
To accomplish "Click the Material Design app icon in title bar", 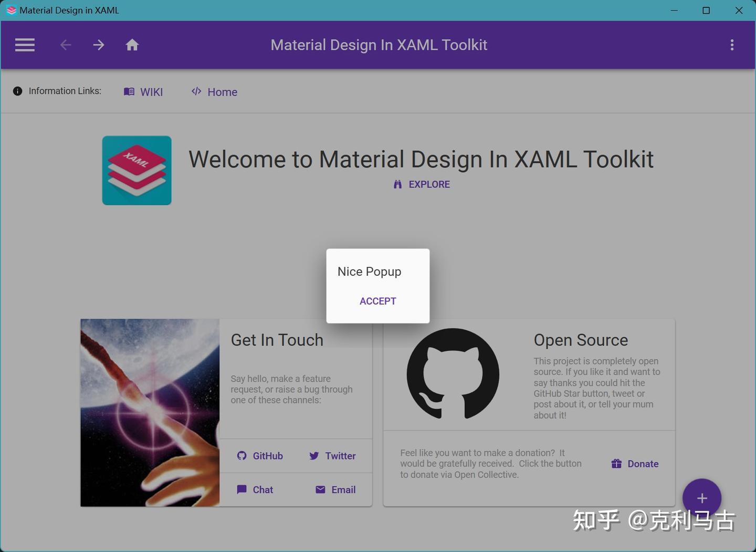I will [10, 10].
